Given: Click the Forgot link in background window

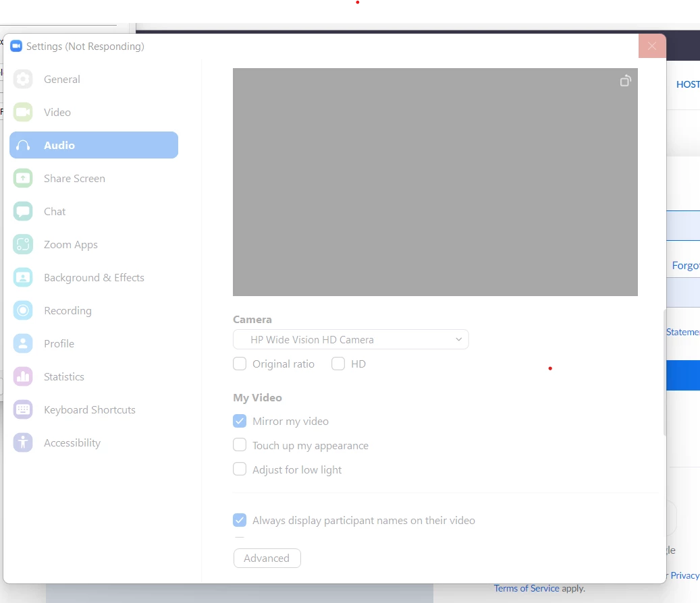Looking at the screenshot, I should point(686,265).
